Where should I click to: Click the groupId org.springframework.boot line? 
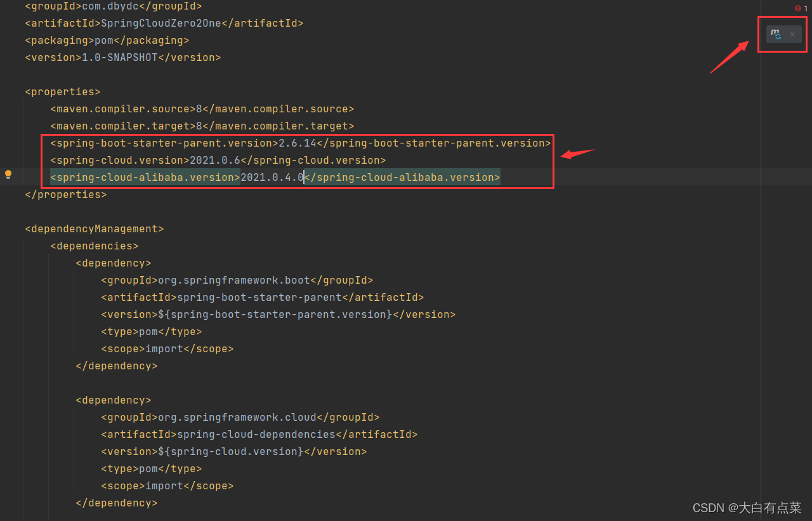237,280
